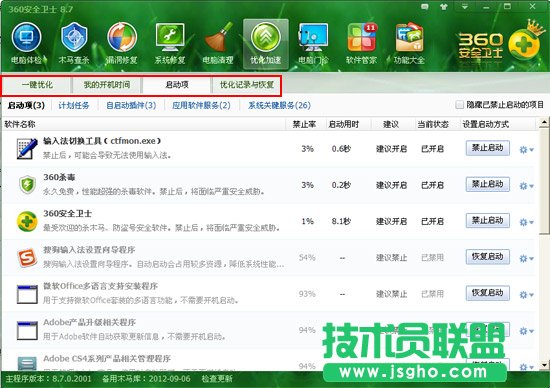Click 360安全卫士 row icon in list
The image size is (550, 388).
pos(27,221)
